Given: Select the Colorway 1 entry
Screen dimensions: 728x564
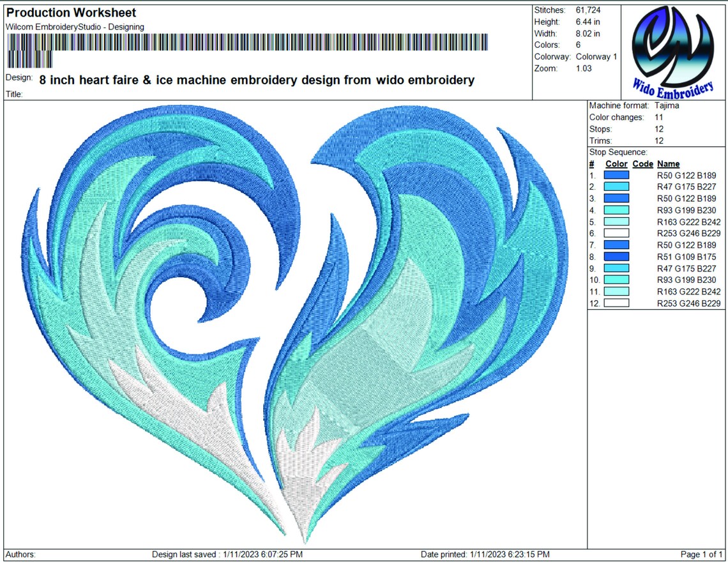Looking at the screenshot, I should pos(596,56).
